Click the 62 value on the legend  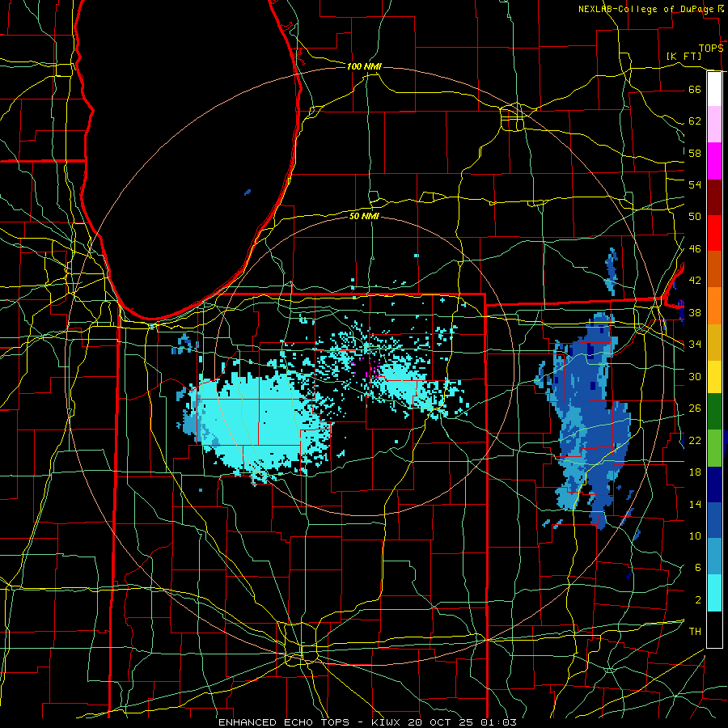tap(695, 121)
